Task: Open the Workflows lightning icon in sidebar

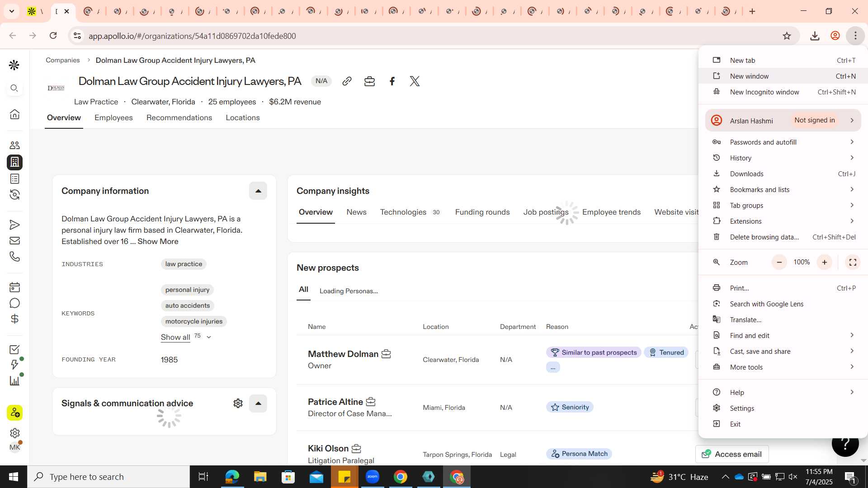Action: click(14, 365)
